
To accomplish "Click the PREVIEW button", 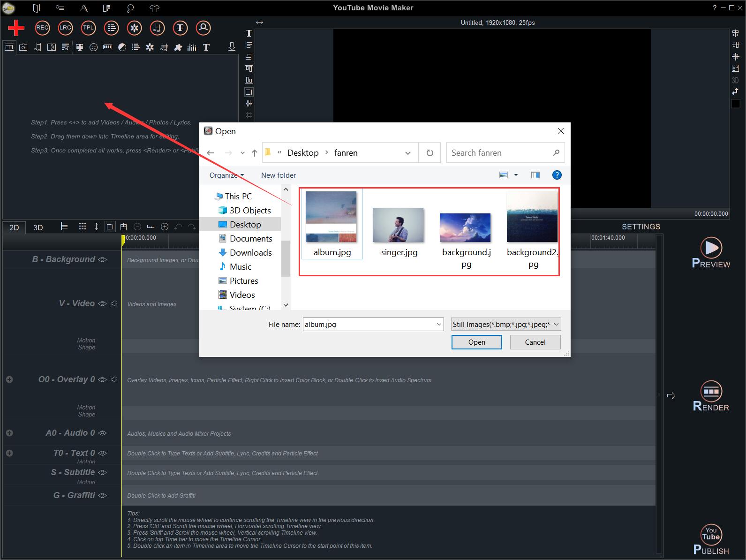I will point(711,253).
